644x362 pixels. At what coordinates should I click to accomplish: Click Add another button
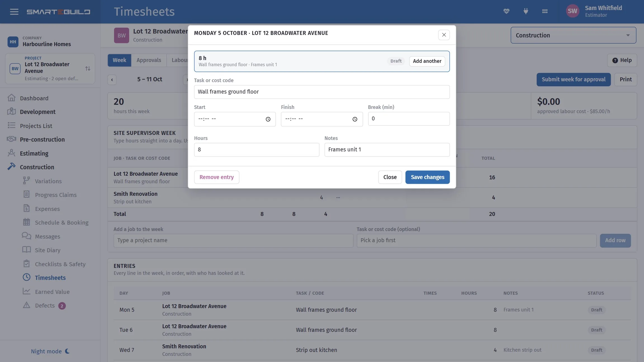(x=427, y=61)
